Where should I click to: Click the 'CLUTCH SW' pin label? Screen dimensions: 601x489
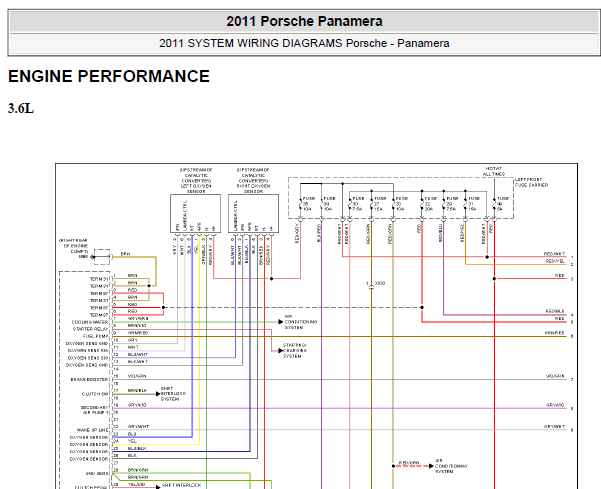click(x=95, y=394)
